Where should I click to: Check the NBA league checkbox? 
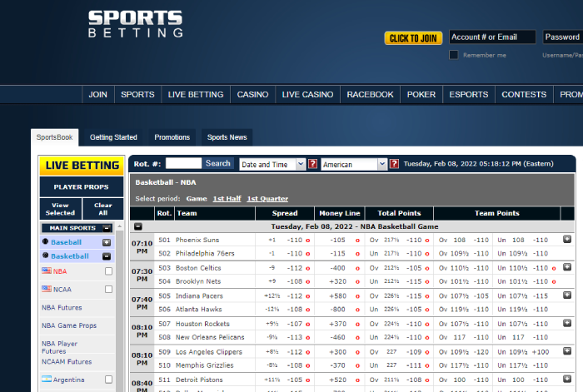click(108, 271)
